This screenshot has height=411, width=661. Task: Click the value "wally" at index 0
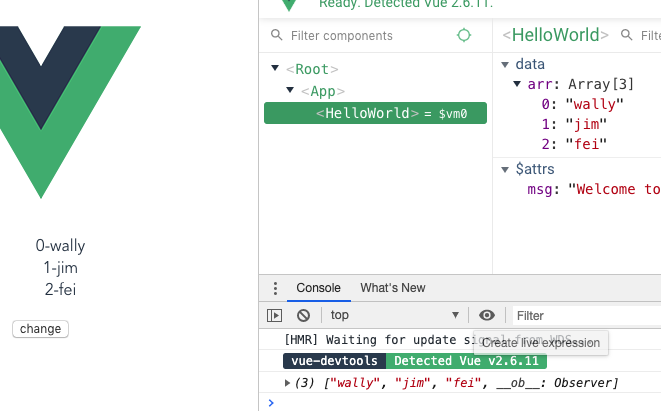(594, 104)
